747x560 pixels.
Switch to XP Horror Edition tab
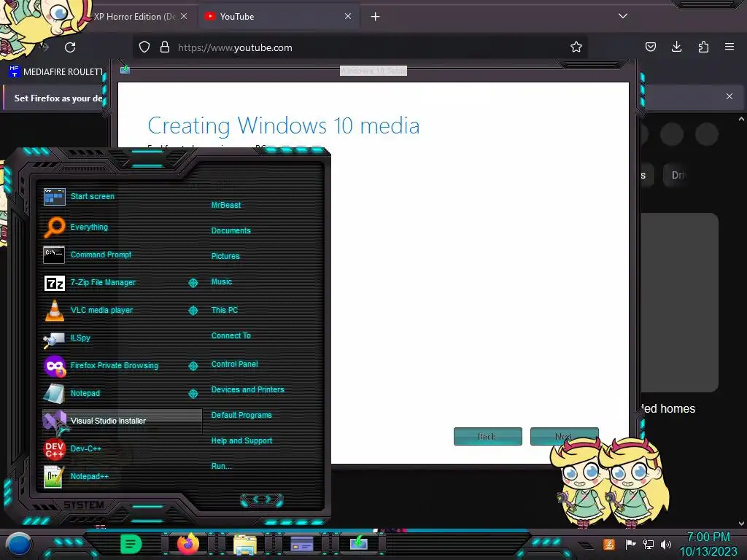(x=133, y=17)
